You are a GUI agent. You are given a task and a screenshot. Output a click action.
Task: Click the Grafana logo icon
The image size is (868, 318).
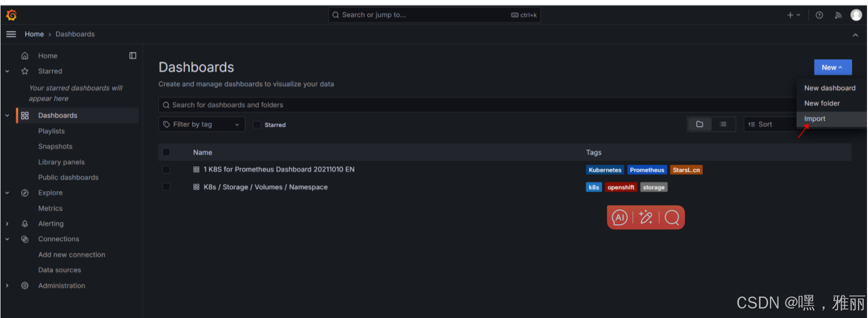click(x=11, y=15)
